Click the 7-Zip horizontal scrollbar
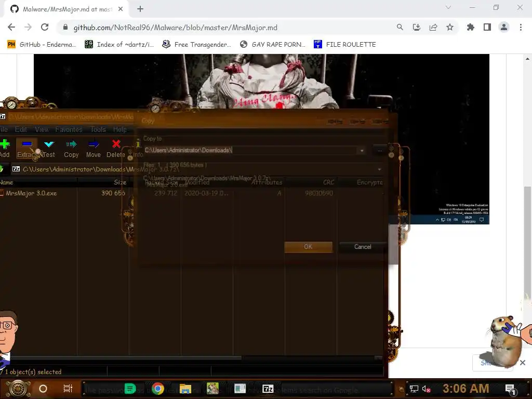 click(126, 358)
